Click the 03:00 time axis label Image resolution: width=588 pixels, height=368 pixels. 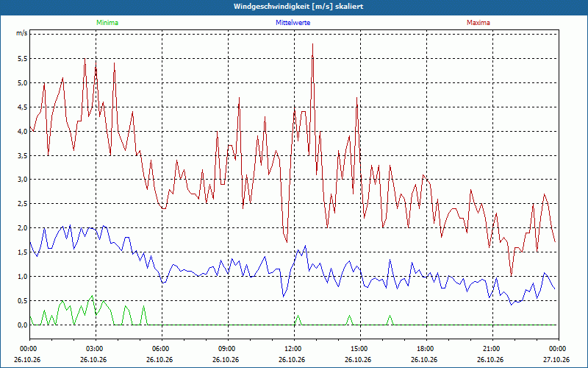[96, 349]
